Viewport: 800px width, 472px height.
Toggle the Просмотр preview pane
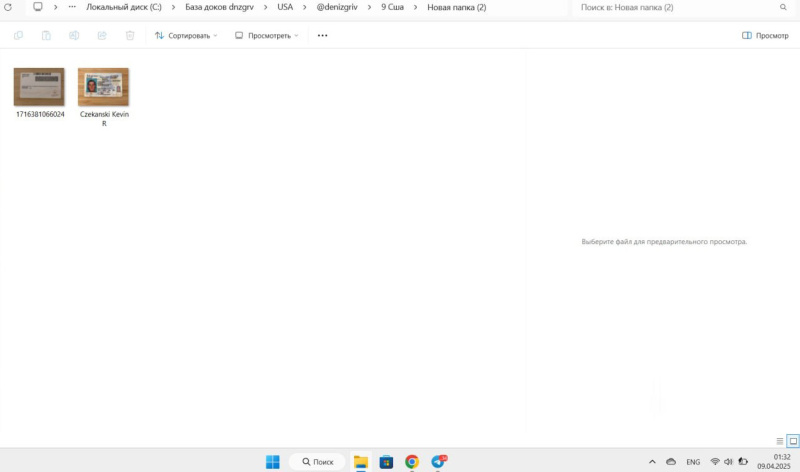(x=765, y=35)
